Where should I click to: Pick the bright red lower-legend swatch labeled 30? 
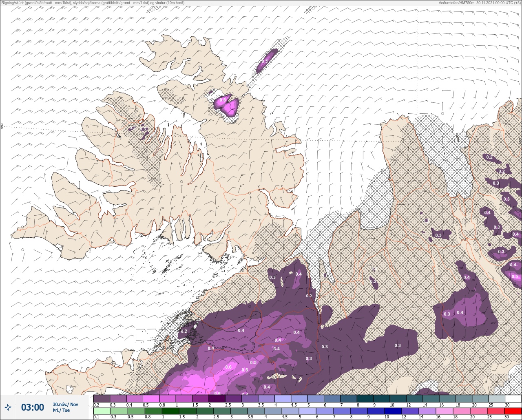pos(513,411)
